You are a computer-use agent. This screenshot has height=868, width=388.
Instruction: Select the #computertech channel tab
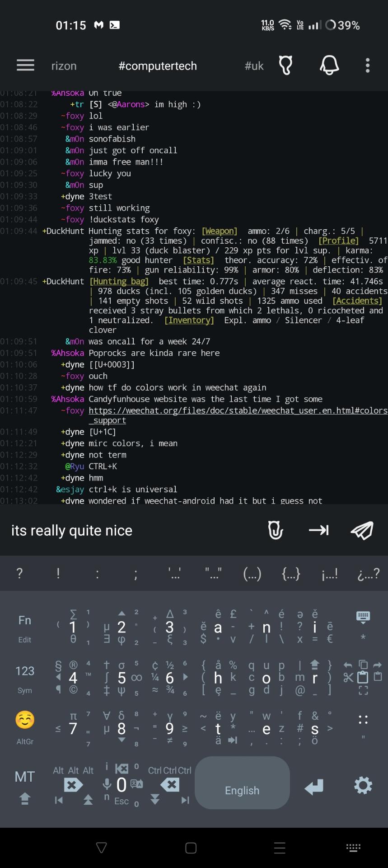point(158,66)
